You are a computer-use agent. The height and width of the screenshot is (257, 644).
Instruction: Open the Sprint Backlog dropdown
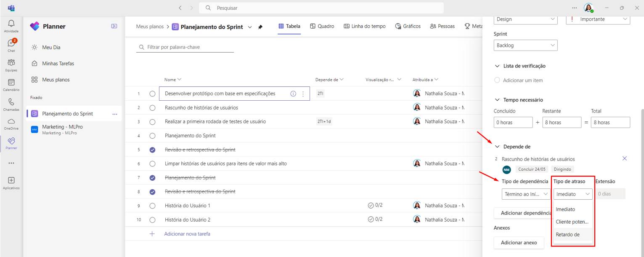pos(525,45)
